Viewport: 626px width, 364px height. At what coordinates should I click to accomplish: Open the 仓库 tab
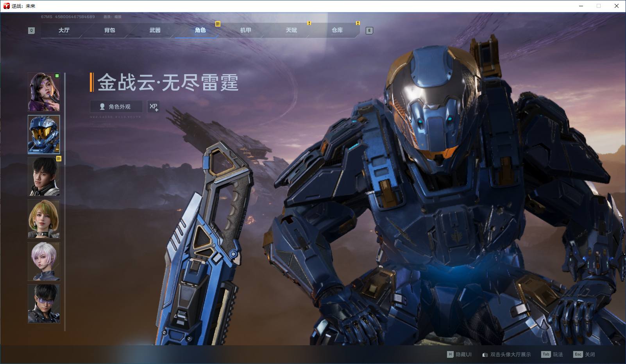(337, 30)
